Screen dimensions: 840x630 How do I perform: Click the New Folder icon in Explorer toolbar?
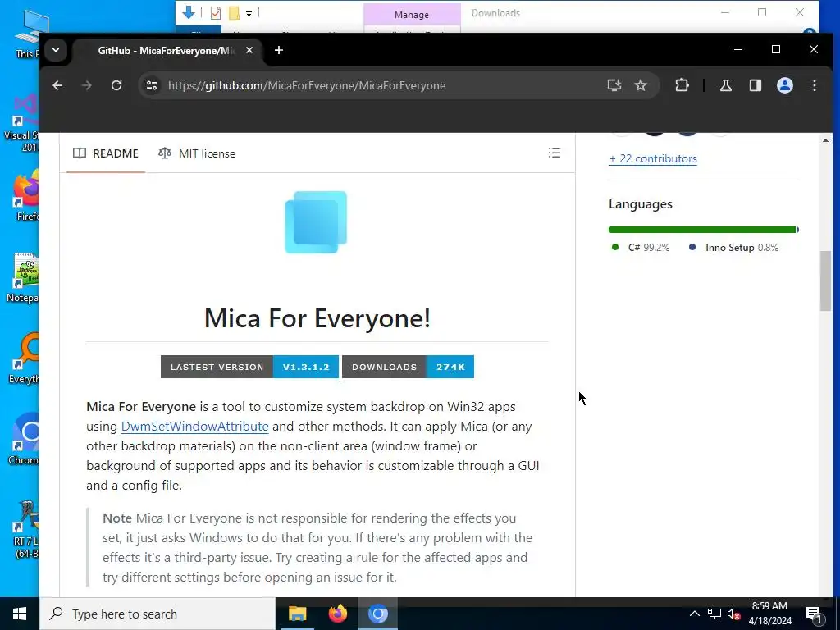coord(234,13)
